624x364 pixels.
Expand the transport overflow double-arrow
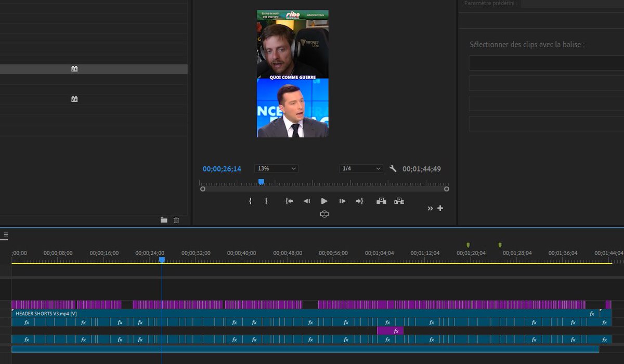click(x=430, y=208)
